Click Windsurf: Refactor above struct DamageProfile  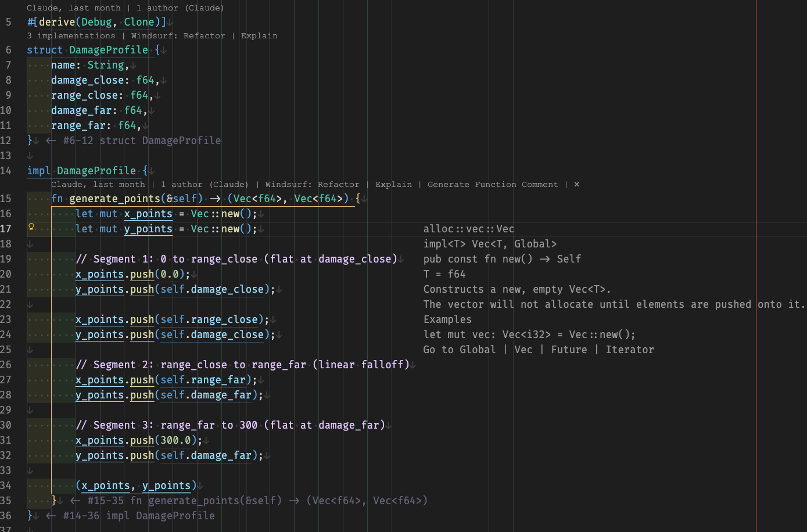coord(178,36)
